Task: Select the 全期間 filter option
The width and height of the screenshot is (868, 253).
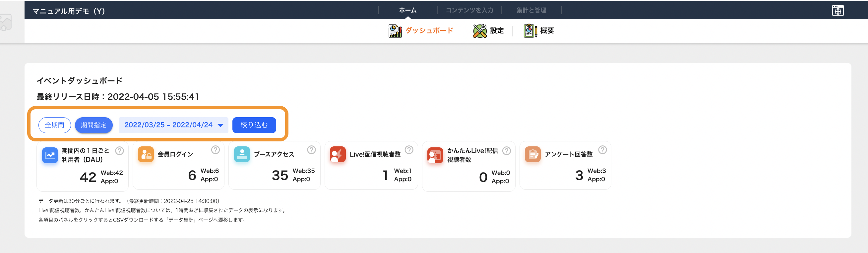Action: tap(55, 125)
